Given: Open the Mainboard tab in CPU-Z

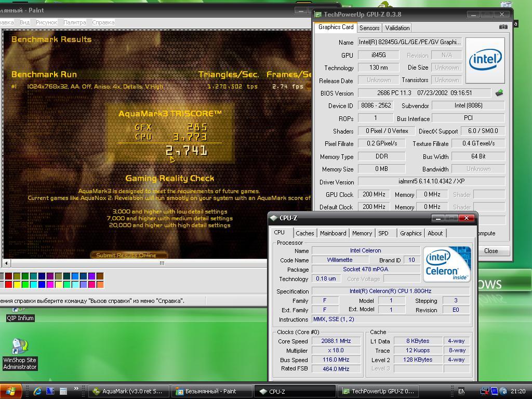Looking at the screenshot, I should (x=333, y=233).
